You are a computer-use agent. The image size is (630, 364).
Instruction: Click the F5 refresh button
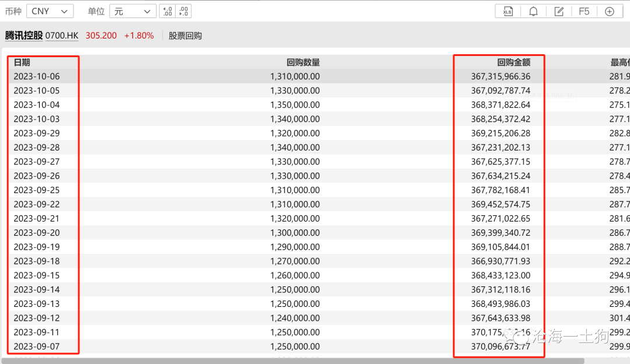[584, 11]
